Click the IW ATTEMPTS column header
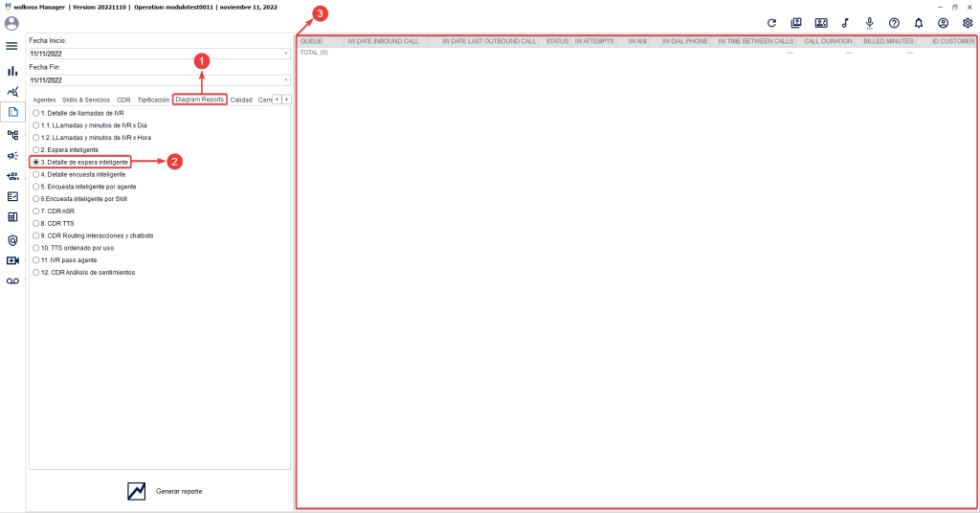 point(593,41)
